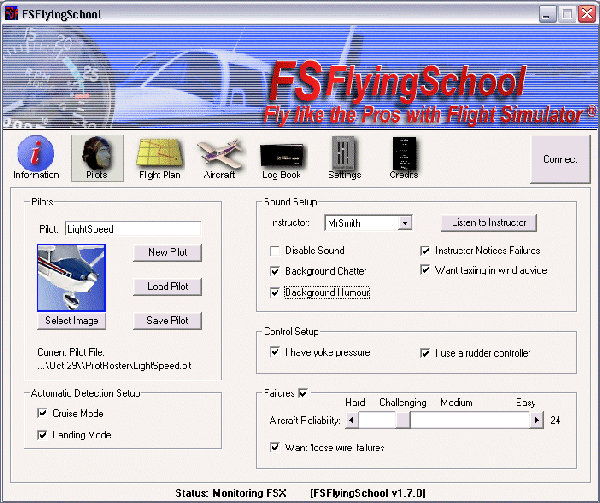Click the New Pilot button
This screenshot has width=600, height=503.
coord(167,252)
